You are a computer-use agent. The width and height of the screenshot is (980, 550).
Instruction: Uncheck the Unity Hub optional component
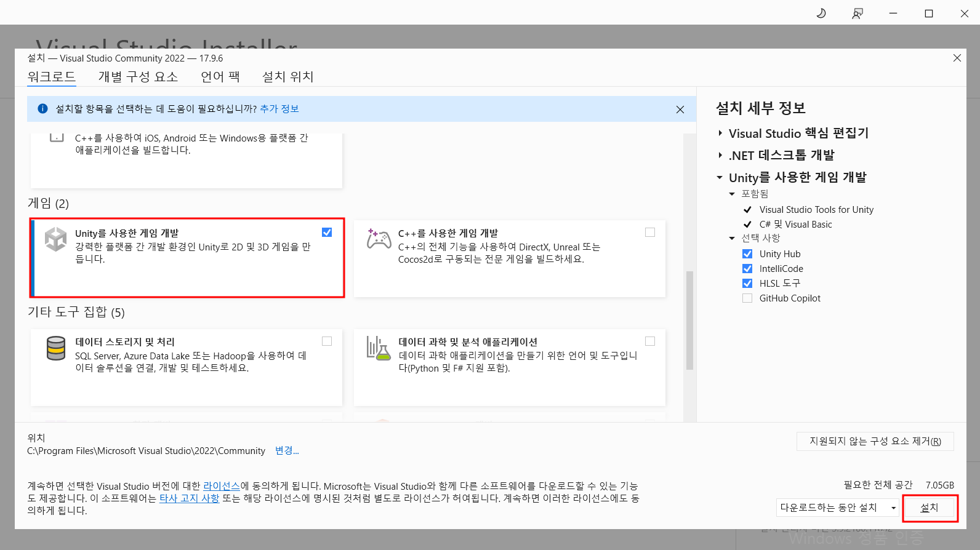(747, 253)
